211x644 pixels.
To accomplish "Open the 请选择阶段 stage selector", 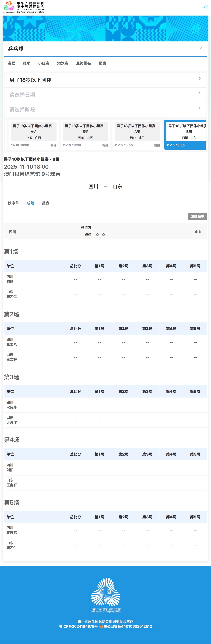I will [x=105, y=109].
